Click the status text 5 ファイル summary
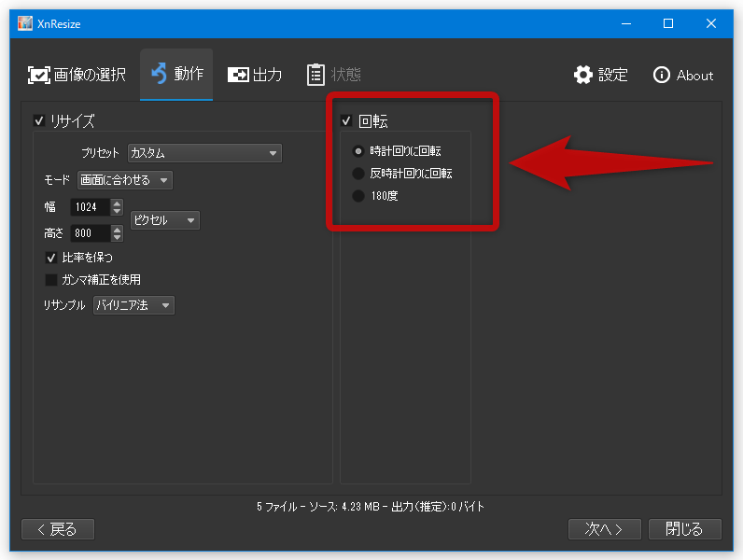 click(371, 507)
